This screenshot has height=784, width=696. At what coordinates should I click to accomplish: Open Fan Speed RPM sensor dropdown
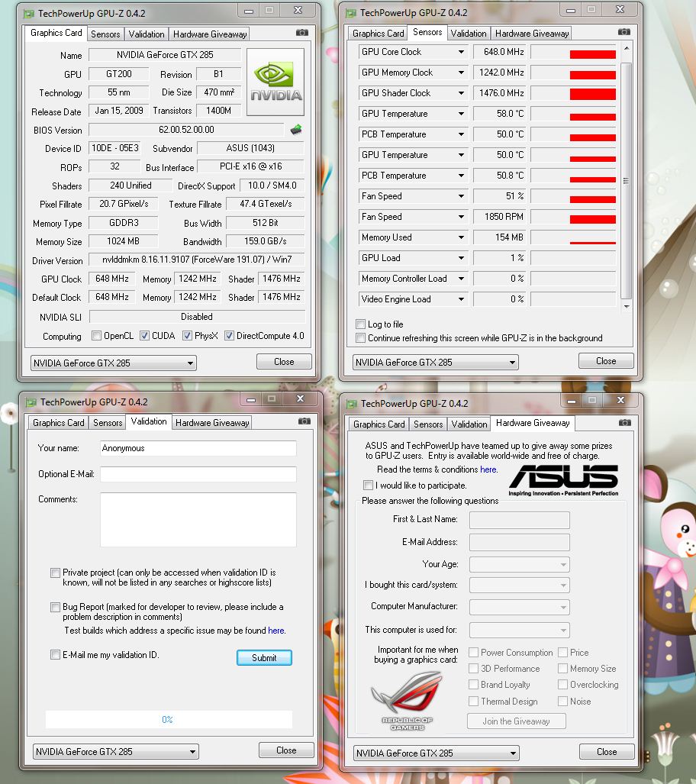(x=461, y=217)
